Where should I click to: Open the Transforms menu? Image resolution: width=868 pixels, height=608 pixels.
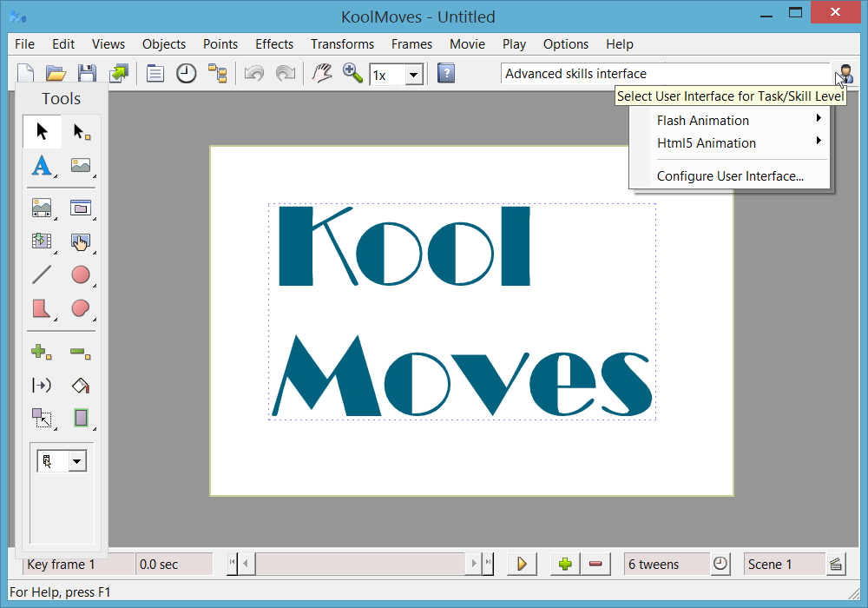coord(342,44)
